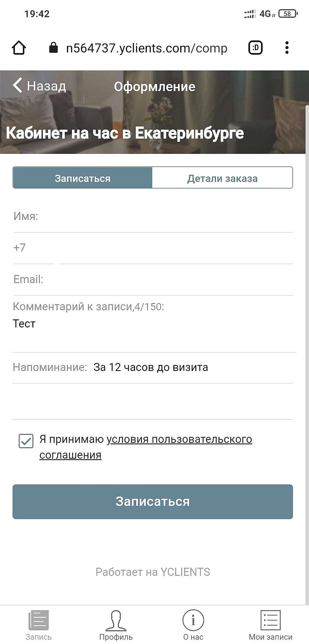This screenshot has width=309, height=644.
Task: Tap the lock icon beside the URL
Action: coord(54,48)
